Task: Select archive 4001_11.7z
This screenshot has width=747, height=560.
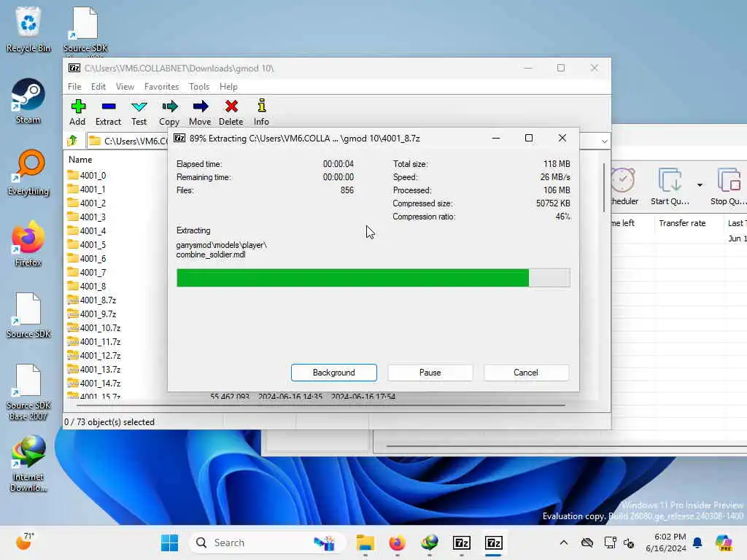Action: coord(94,341)
